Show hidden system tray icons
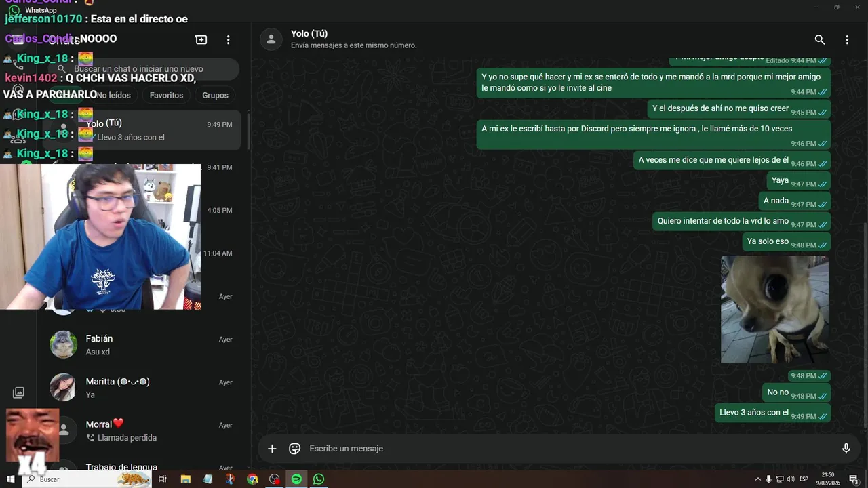The height and width of the screenshot is (488, 868). coord(757,479)
